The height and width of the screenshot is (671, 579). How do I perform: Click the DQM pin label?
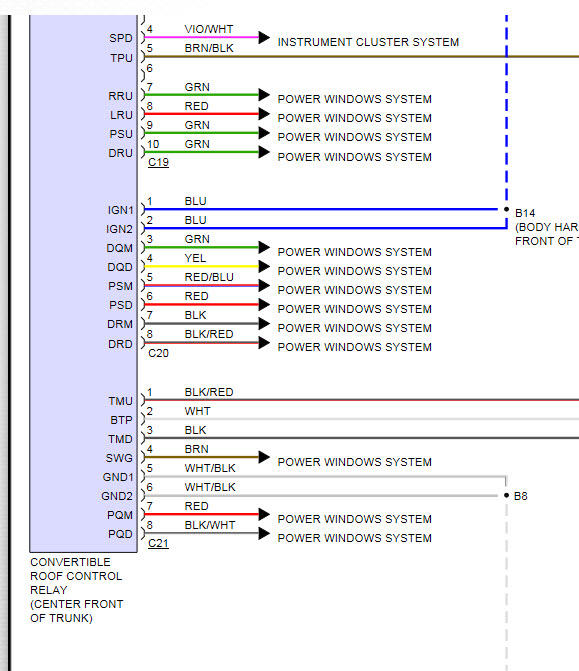coord(120,248)
